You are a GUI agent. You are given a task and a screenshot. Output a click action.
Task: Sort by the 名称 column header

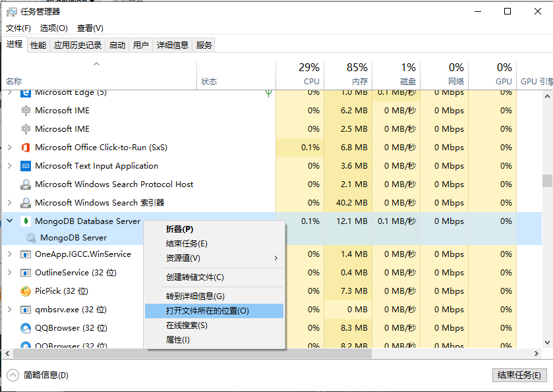[x=100, y=74]
